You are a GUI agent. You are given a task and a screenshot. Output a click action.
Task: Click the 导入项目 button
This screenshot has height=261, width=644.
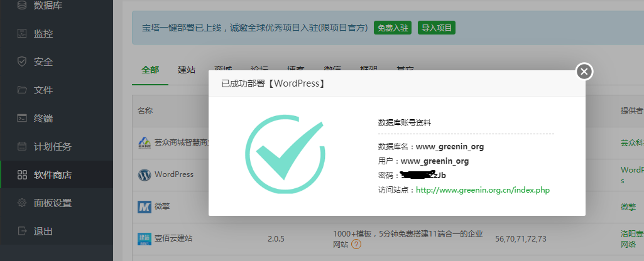click(x=437, y=28)
